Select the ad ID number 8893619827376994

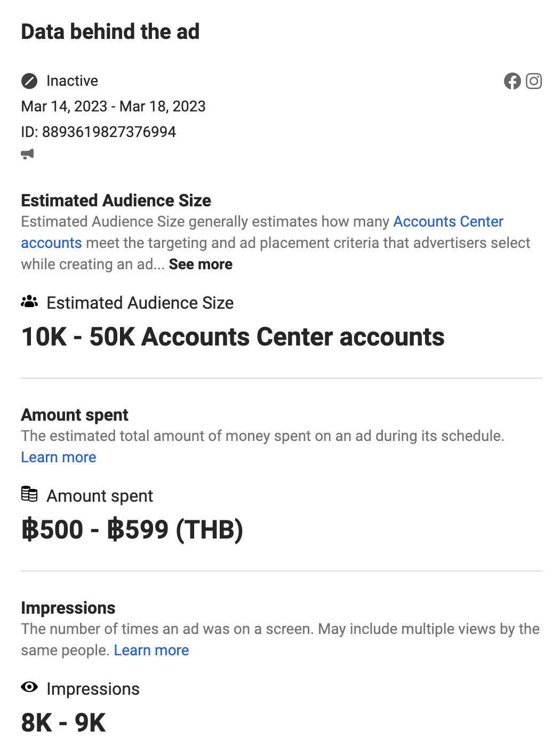(x=109, y=132)
